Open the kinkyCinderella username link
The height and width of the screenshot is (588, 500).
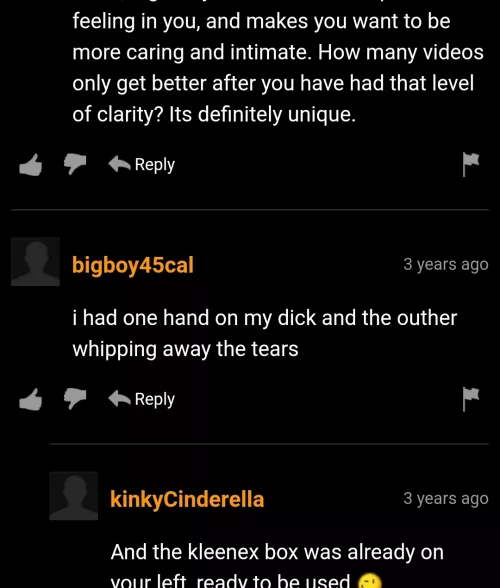(x=187, y=499)
